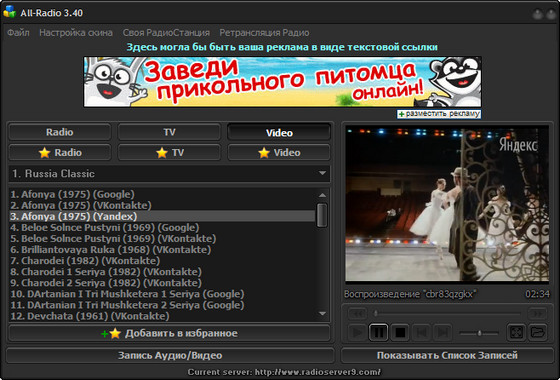The height and width of the screenshot is (380, 560).
Task: Select 5. Beloe Solnce Pustyni (VKontakte)
Action: coord(162,239)
